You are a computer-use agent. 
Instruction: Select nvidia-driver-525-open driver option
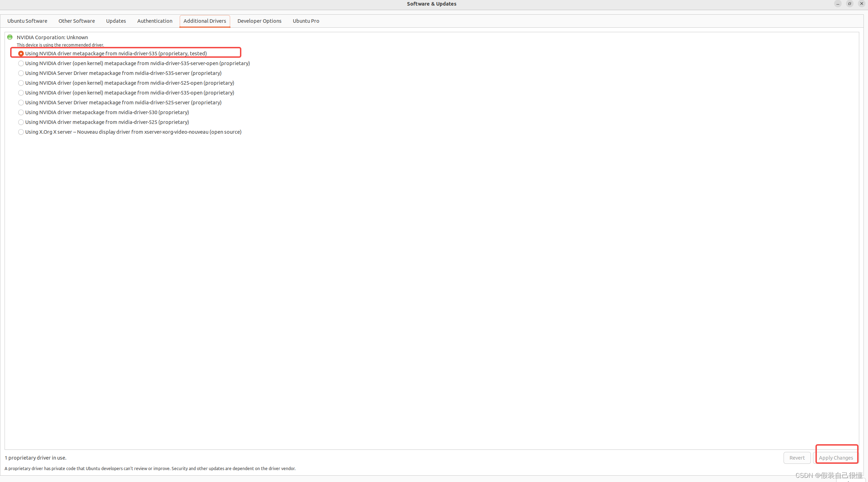coord(21,83)
